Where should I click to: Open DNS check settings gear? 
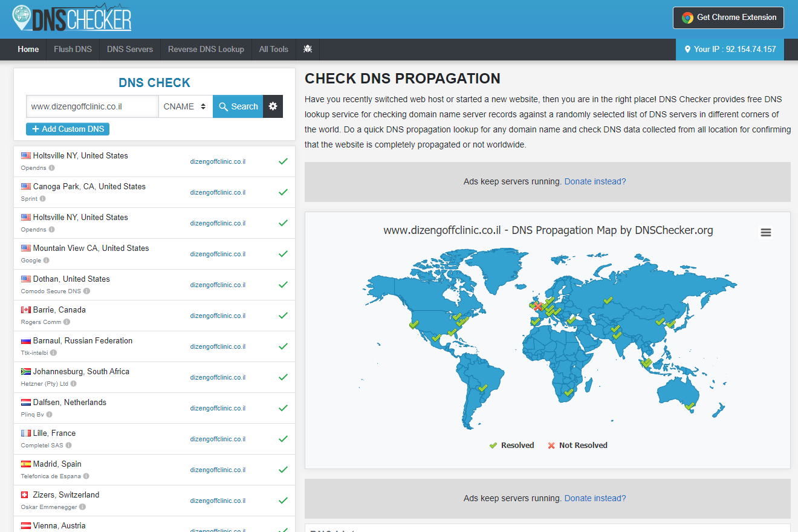click(273, 106)
